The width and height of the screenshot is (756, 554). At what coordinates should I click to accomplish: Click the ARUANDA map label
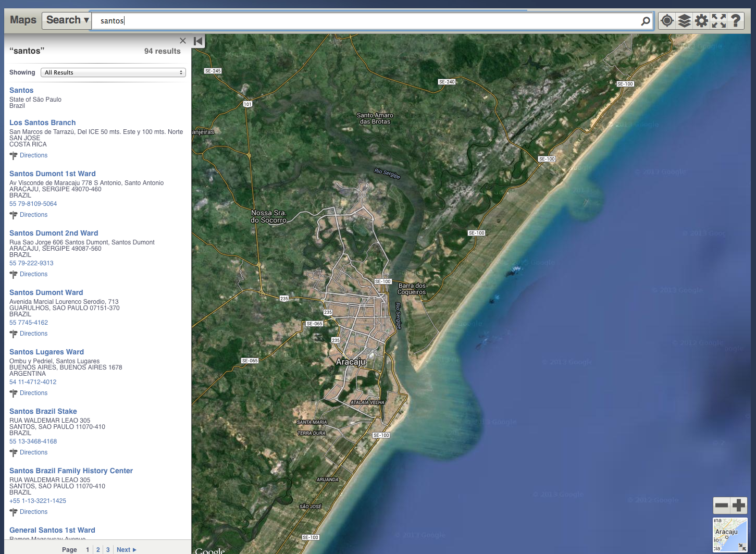[328, 479]
